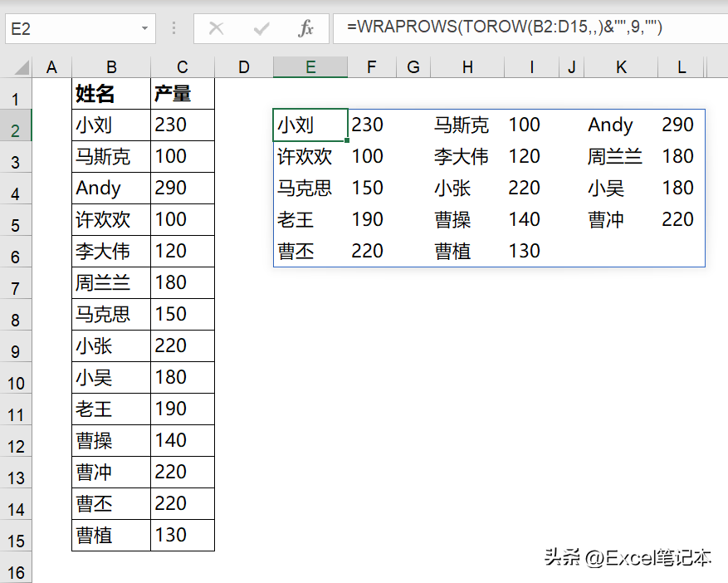Click result cell H5 containing 曹操
The image size is (728, 583).
[467, 220]
